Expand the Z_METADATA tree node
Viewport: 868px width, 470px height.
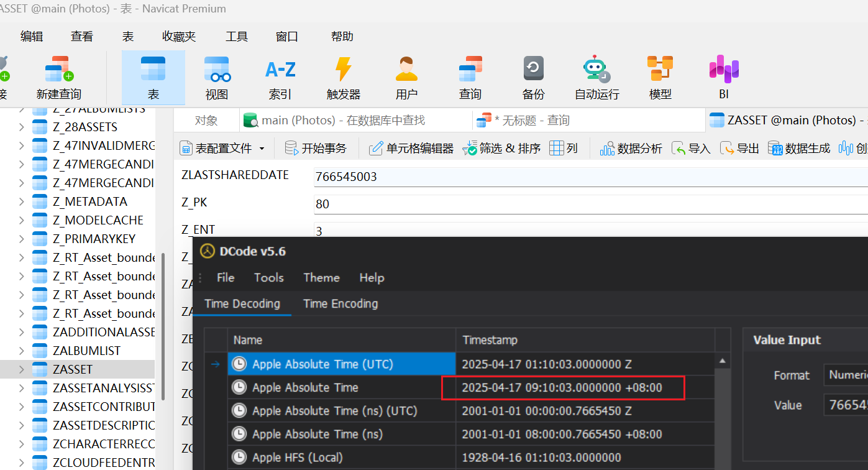tap(22, 201)
